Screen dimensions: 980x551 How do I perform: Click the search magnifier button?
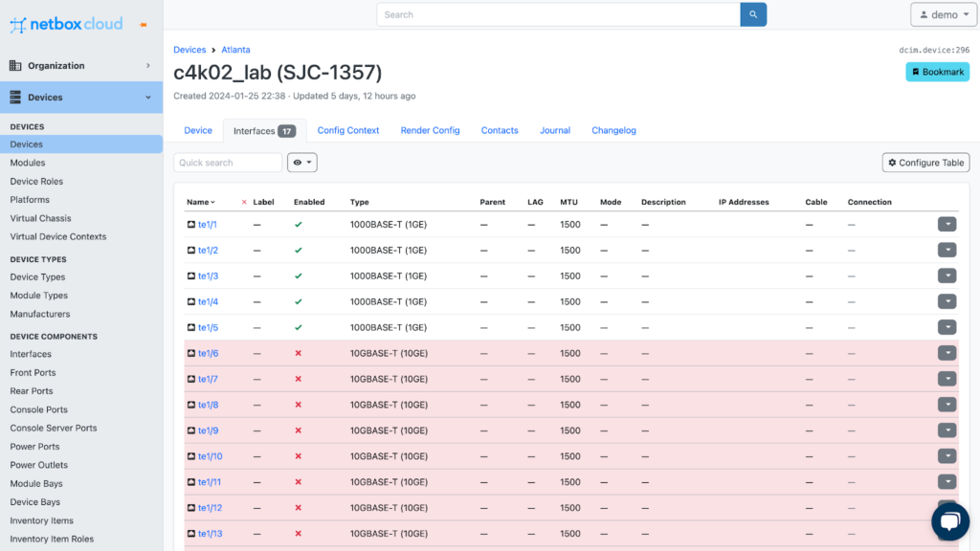(x=753, y=14)
